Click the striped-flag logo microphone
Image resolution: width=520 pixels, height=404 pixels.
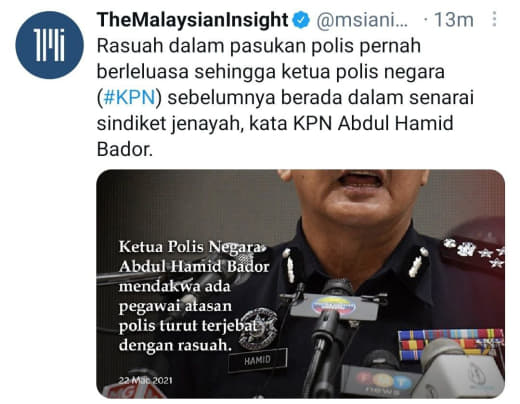[x=333, y=307]
